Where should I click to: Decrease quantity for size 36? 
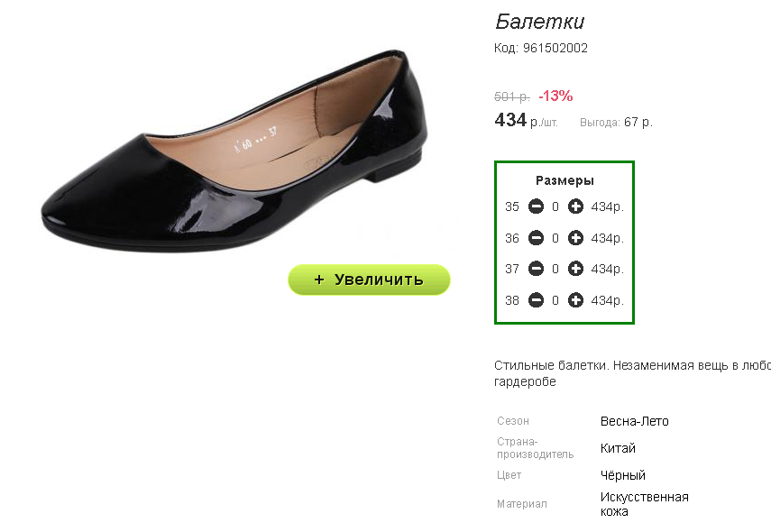[536, 238]
